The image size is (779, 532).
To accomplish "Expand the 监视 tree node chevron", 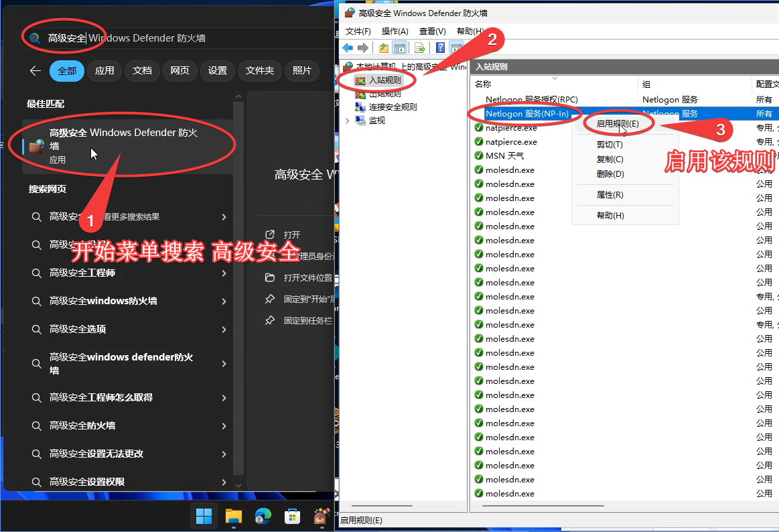I will [x=347, y=120].
